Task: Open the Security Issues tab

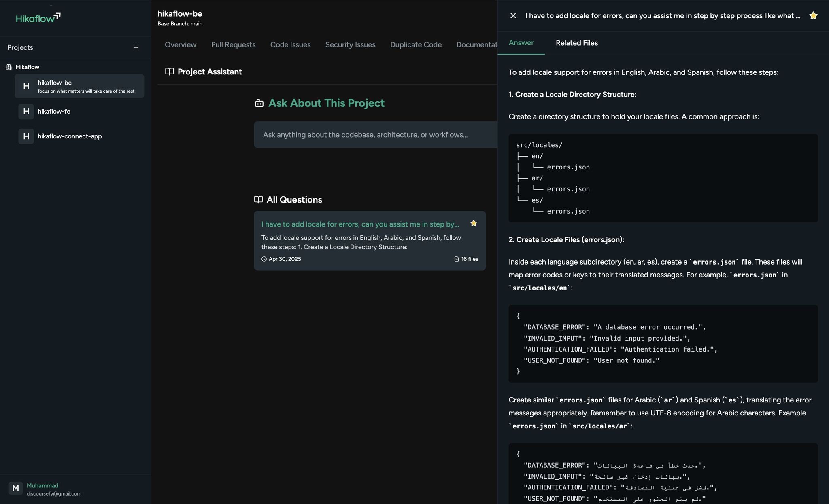Action: pyautogui.click(x=350, y=45)
